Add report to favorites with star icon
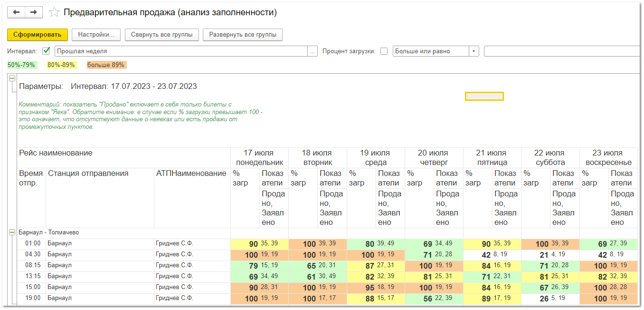The width and height of the screenshot is (644, 310). [55, 13]
